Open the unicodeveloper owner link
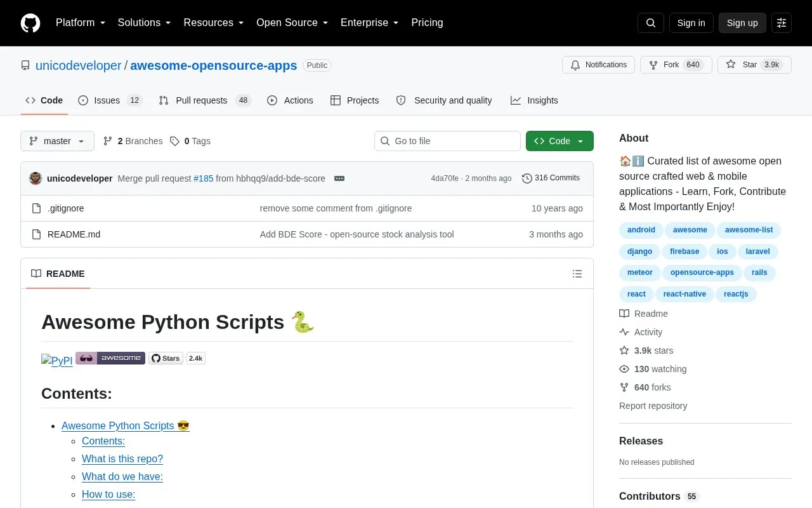This screenshot has width=812, height=508. [79, 65]
